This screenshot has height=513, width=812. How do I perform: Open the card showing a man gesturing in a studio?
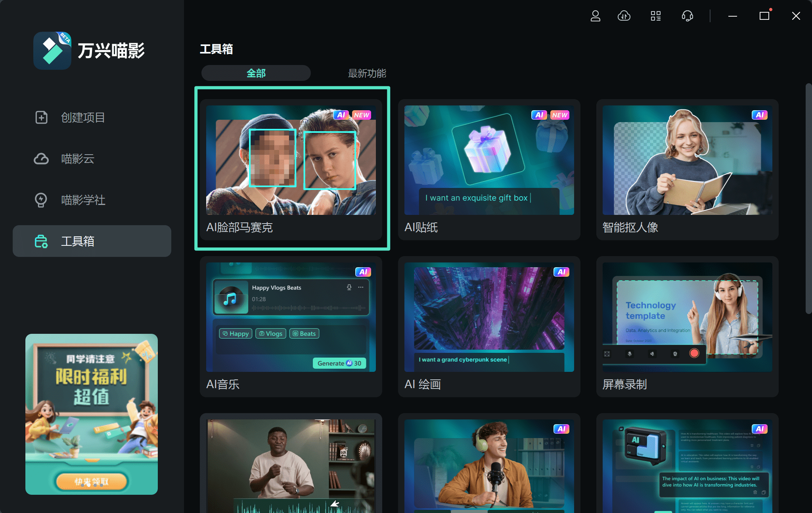point(291,463)
